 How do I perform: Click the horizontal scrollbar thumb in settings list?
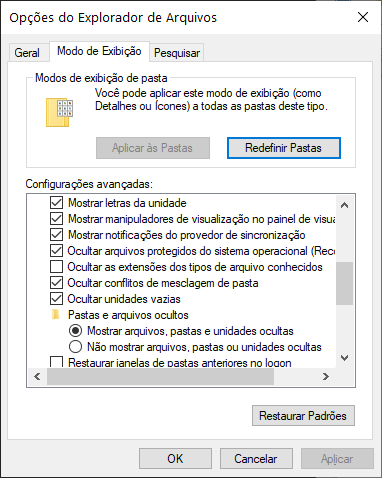(160, 377)
